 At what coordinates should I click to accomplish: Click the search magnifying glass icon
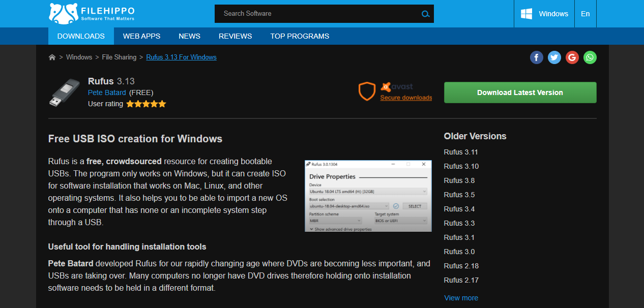(x=425, y=14)
